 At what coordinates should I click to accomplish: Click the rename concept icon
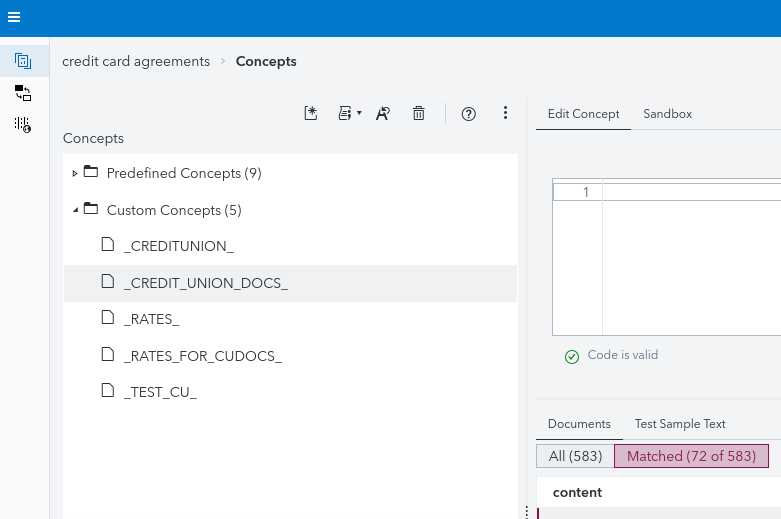(x=383, y=113)
